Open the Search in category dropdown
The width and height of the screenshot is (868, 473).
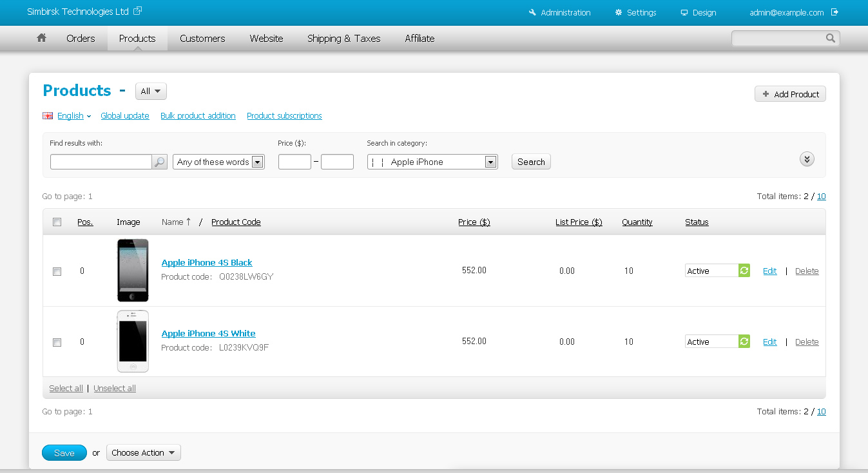tap(432, 162)
